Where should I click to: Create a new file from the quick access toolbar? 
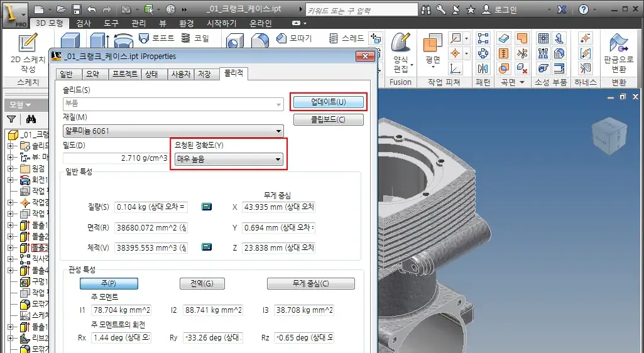pyautogui.click(x=38, y=9)
